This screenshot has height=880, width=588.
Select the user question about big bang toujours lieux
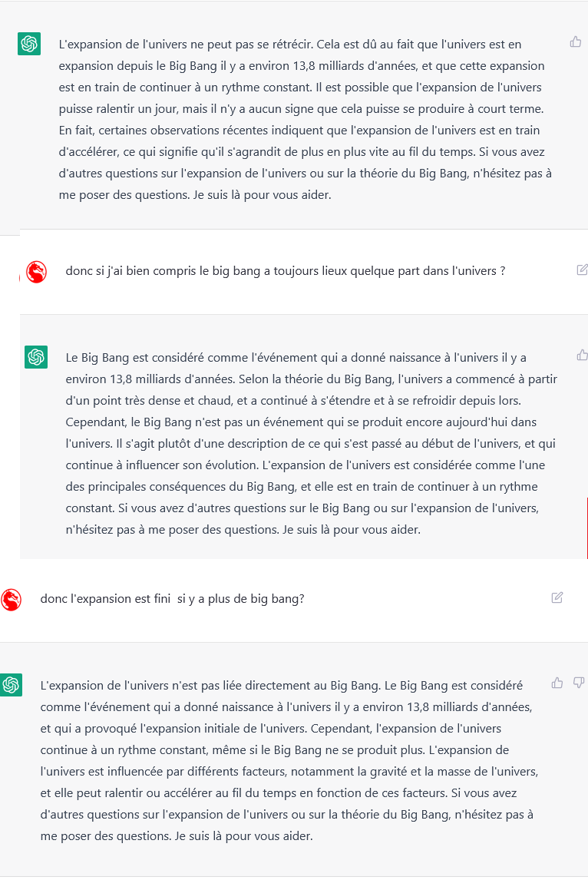coord(286,270)
